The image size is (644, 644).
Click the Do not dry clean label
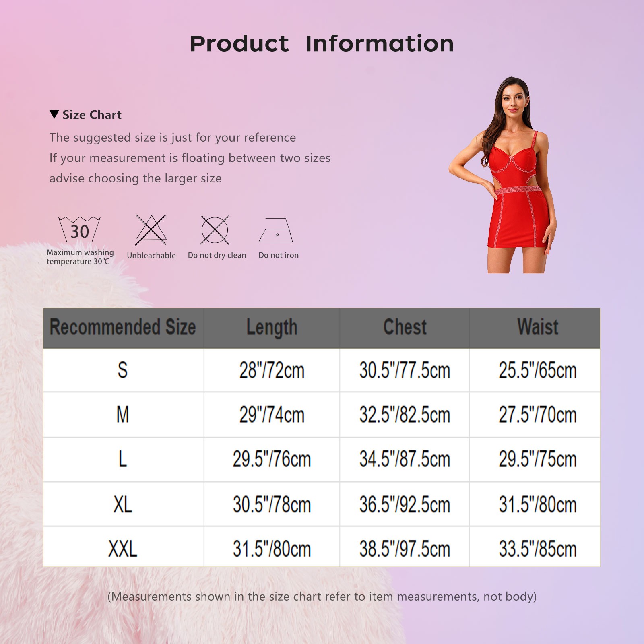(217, 255)
